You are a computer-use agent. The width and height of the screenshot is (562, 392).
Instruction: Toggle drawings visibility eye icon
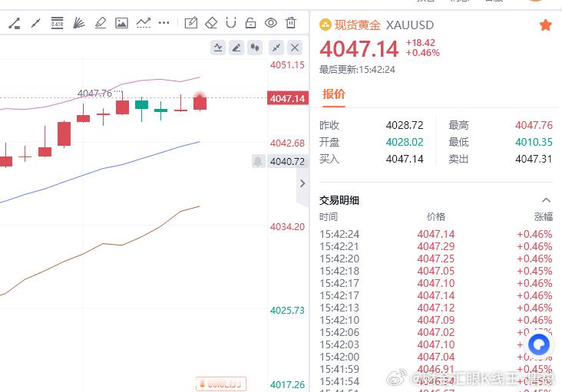point(271,23)
